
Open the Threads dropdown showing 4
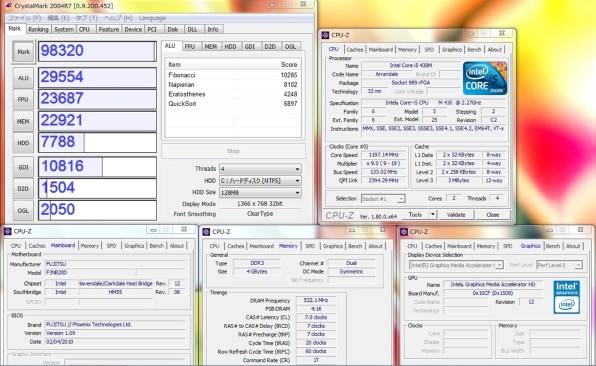(x=260, y=169)
